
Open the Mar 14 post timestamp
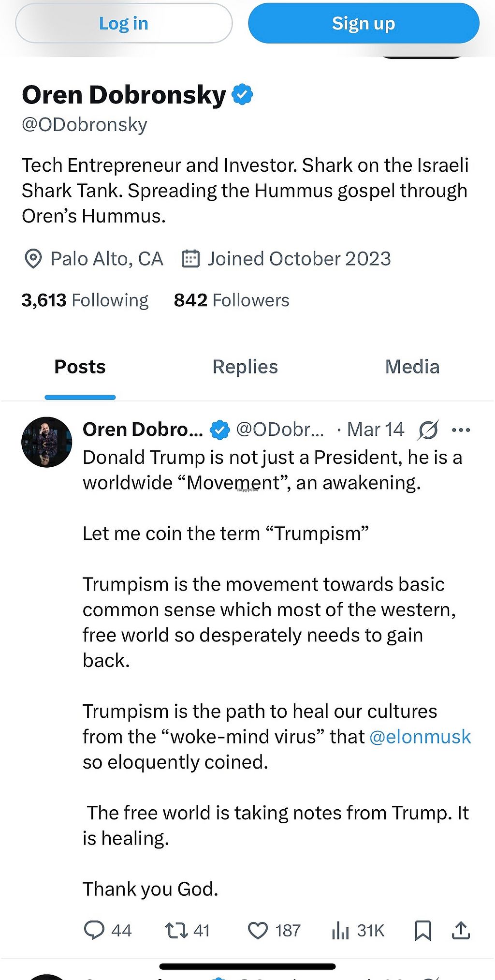point(375,430)
